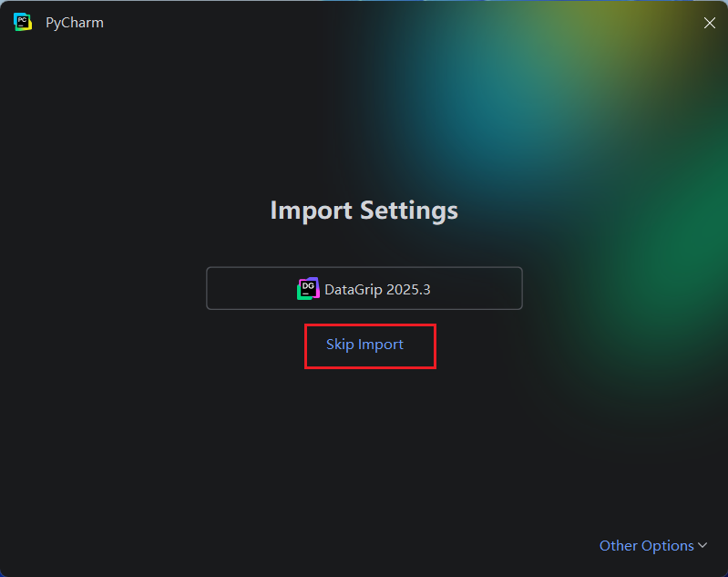Click the PyCharm logo icon in title bar
Screen dimensions: 728x577
pos(22,22)
